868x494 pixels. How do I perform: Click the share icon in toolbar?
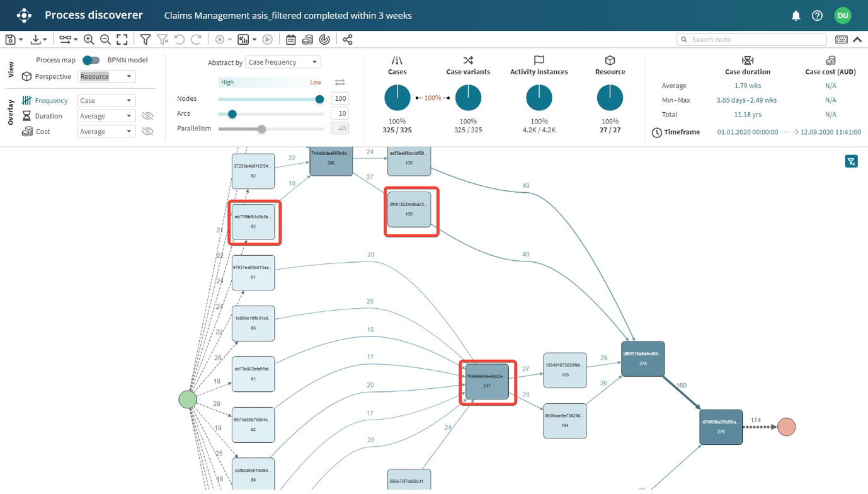[x=348, y=40]
